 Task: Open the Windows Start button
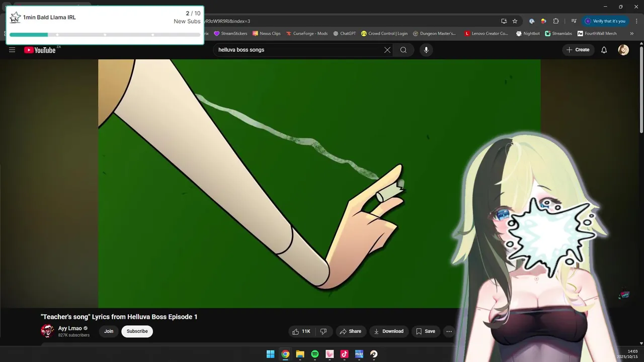click(270, 354)
